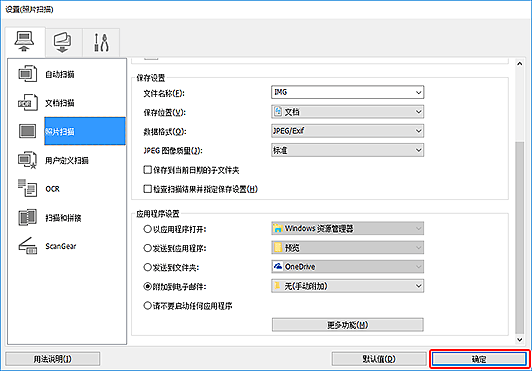
Task: Select the 发送到文件夹 radio button
Action: 147,267
